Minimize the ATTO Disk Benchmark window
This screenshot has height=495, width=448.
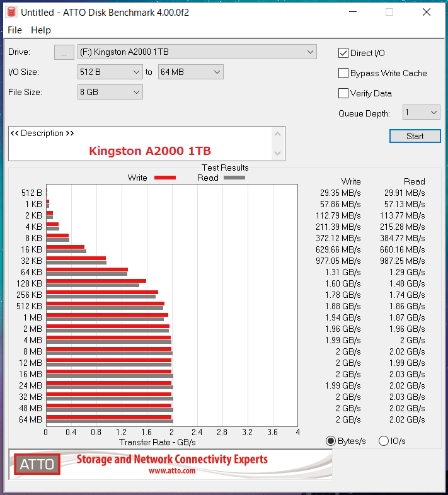[x=353, y=12]
